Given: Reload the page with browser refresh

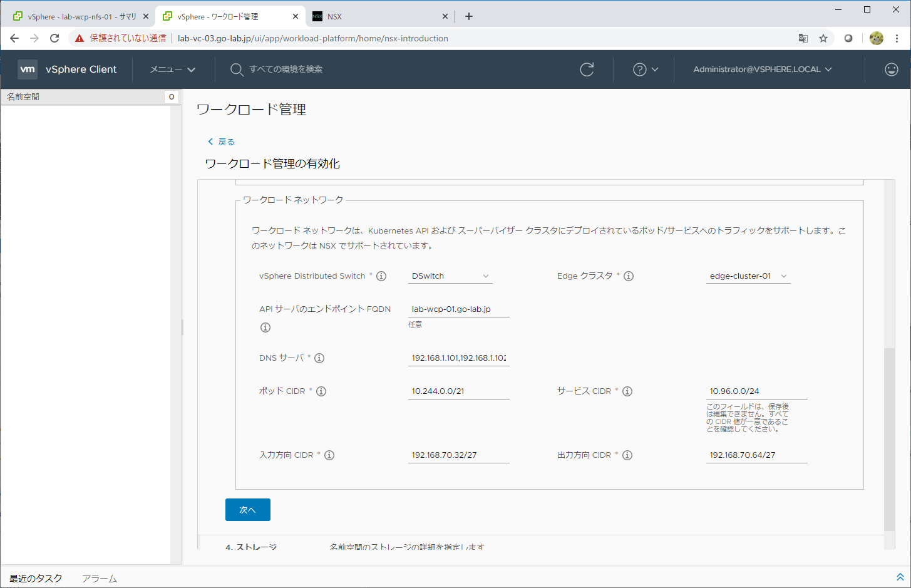Looking at the screenshot, I should click(54, 38).
